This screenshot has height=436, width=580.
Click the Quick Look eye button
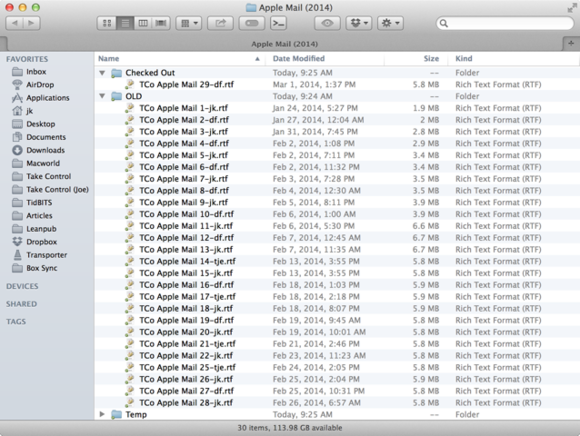(327, 23)
